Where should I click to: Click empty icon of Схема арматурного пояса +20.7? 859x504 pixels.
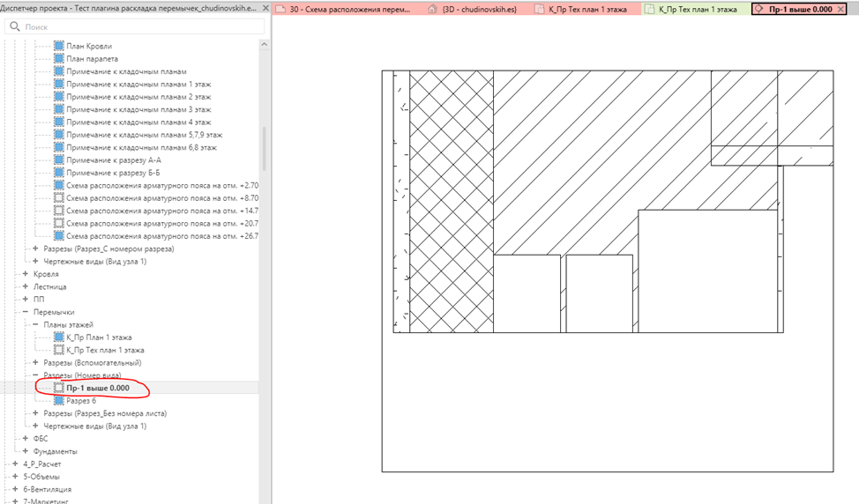point(58,223)
